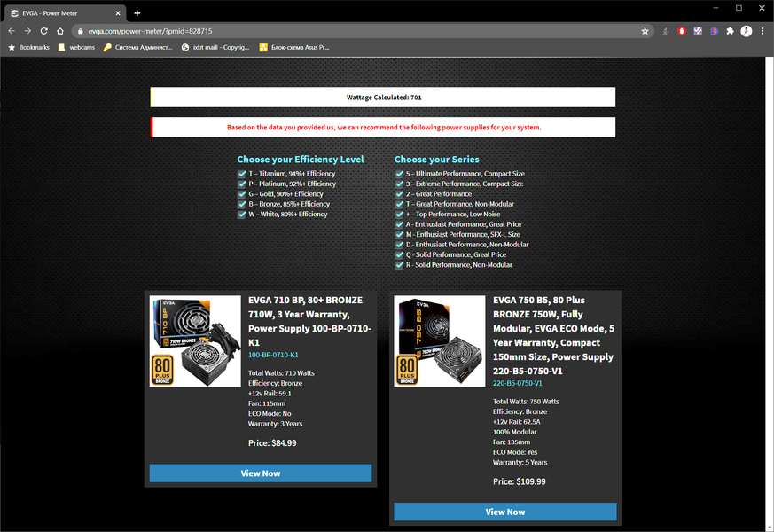Uncheck Platinum 92%+ Efficiency checkbox
The height and width of the screenshot is (532, 774).
(x=242, y=184)
